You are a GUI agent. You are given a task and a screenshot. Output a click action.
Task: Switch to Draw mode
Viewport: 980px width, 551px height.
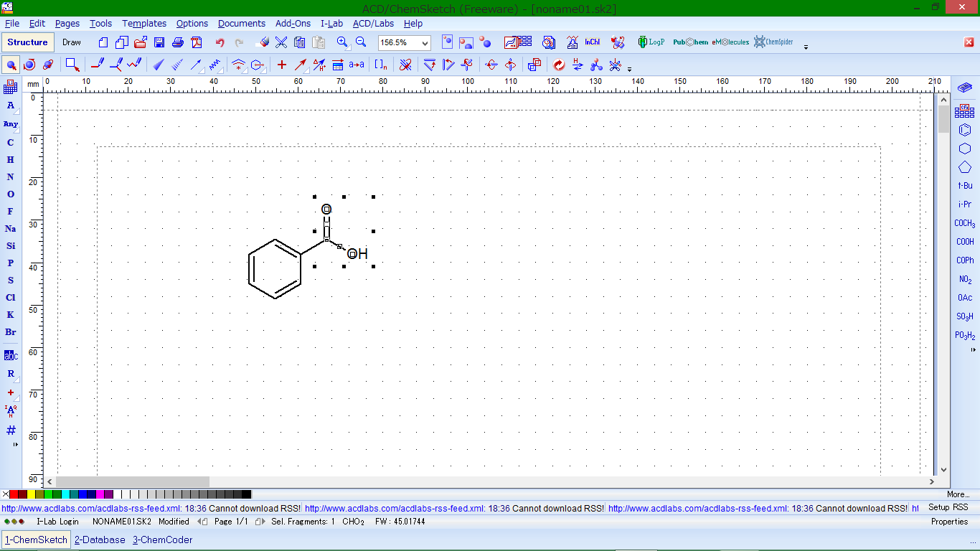[72, 42]
